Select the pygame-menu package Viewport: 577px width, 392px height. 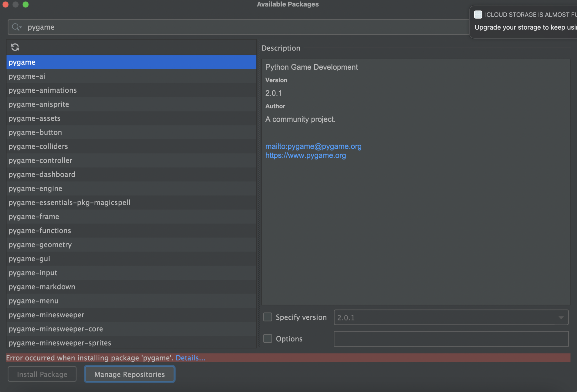click(33, 301)
